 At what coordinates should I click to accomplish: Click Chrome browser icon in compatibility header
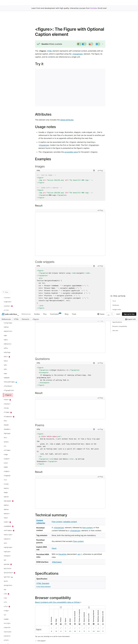coord(52,624)
